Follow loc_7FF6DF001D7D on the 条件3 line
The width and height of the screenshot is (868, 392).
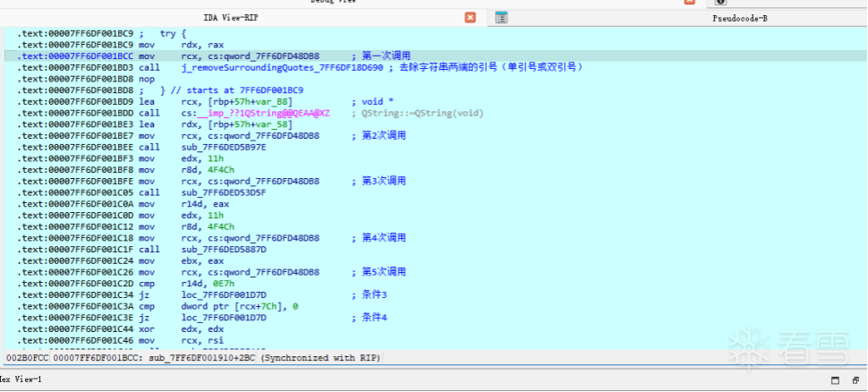tap(224, 294)
